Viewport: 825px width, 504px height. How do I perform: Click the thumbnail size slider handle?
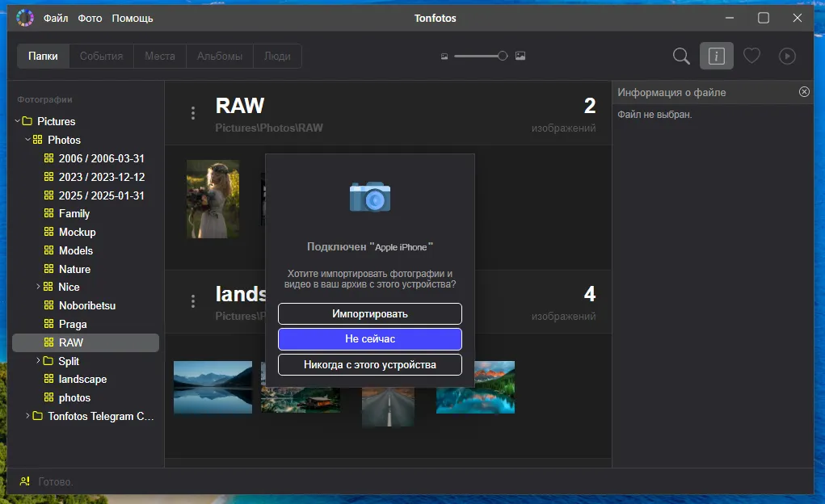(503, 56)
